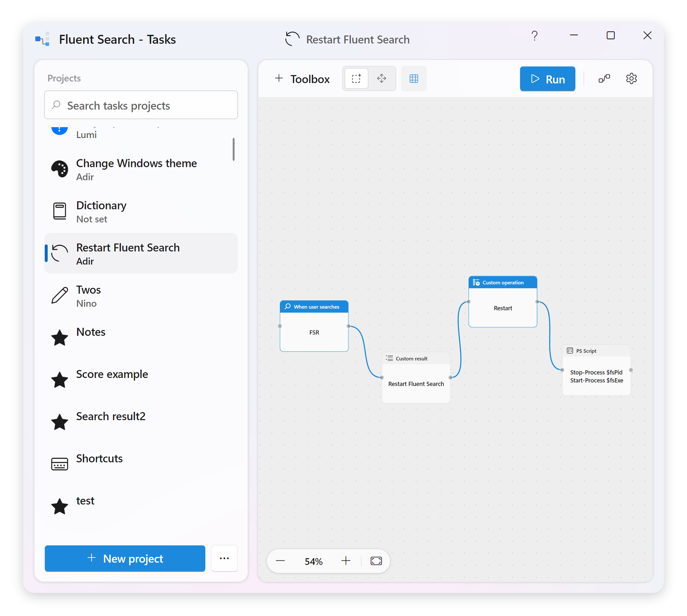Click the Restart text in Custom operation node
The height and width of the screenshot is (616, 687).
(x=503, y=308)
